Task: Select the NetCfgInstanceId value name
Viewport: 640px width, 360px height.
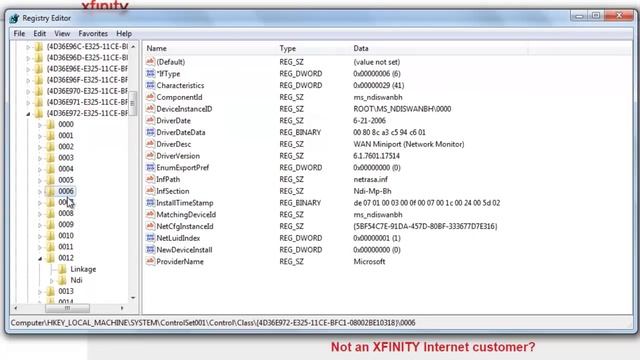Action: (185, 226)
